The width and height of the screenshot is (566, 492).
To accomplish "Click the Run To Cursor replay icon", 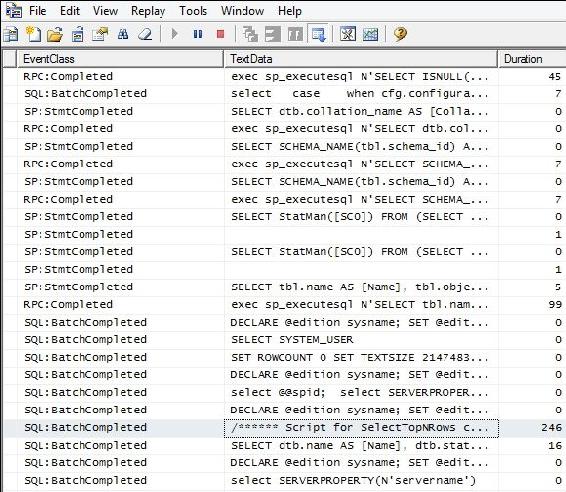I will tap(273, 35).
